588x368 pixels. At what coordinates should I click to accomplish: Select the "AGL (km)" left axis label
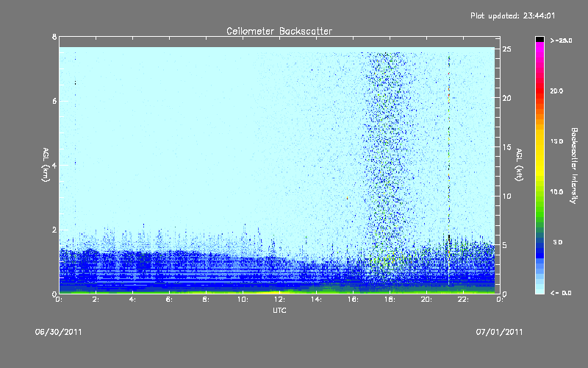pyautogui.click(x=46, y=165)
